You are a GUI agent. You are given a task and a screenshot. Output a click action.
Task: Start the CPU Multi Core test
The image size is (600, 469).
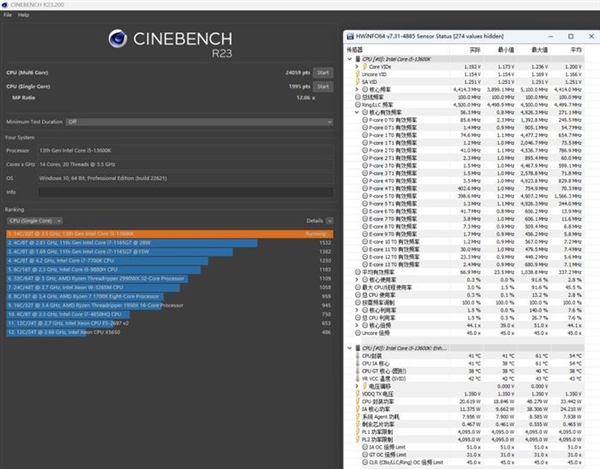tap(323, 73)
